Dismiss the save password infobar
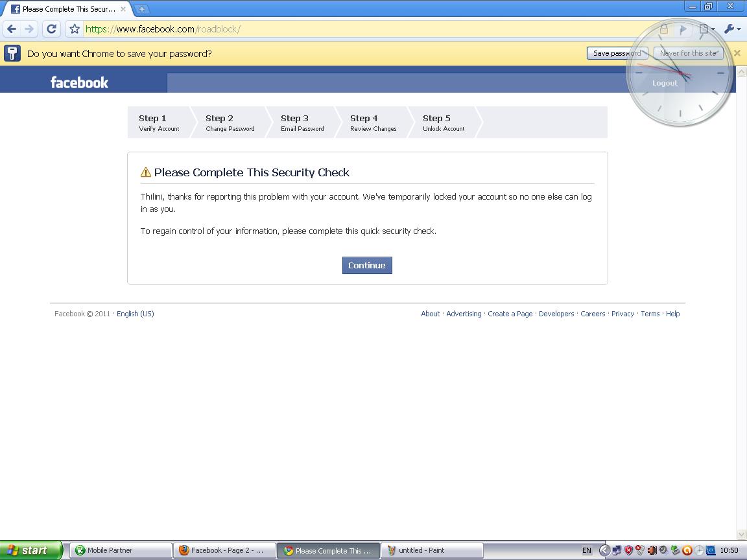This screenshot has width=747, height=560. click(x=737, y=53)
